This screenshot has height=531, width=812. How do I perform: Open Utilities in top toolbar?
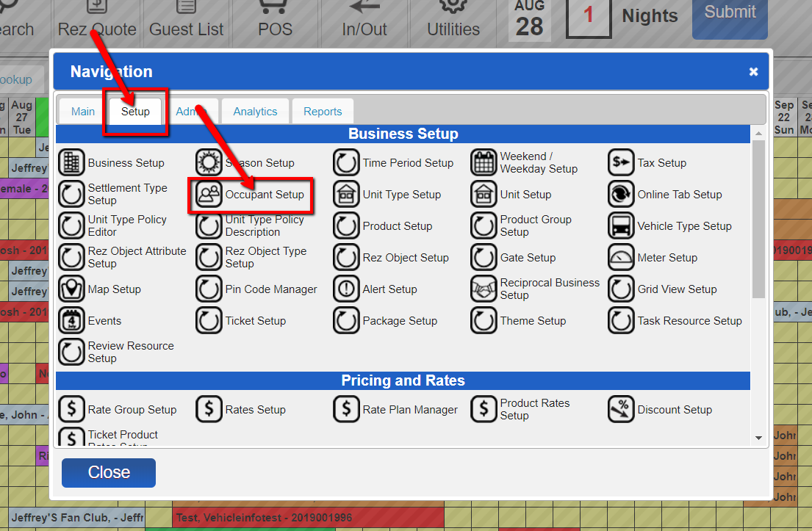click(453, 21)
